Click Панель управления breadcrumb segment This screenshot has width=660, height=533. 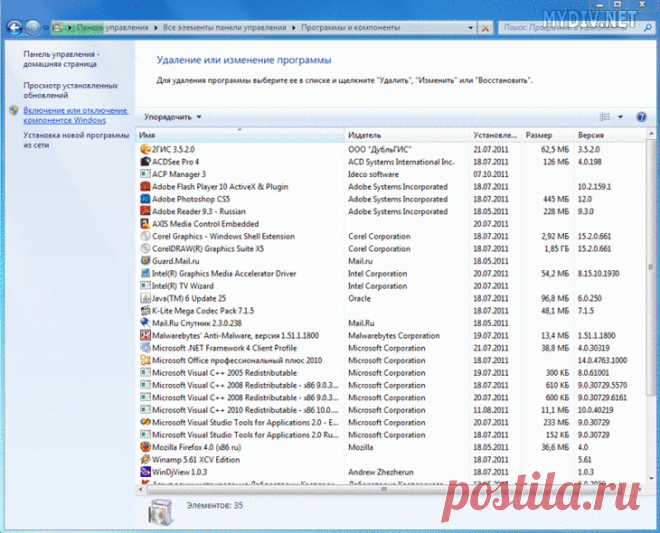click(112, 28)
